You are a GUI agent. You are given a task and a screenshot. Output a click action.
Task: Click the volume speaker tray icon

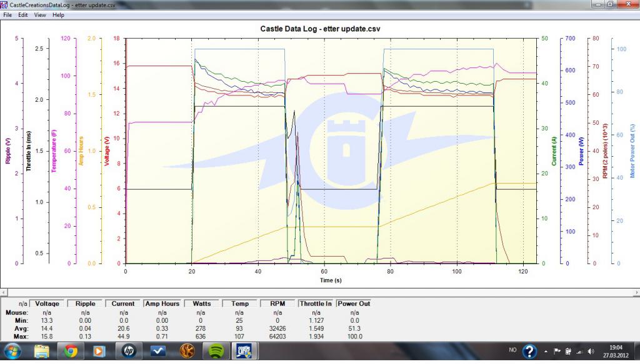591,352
